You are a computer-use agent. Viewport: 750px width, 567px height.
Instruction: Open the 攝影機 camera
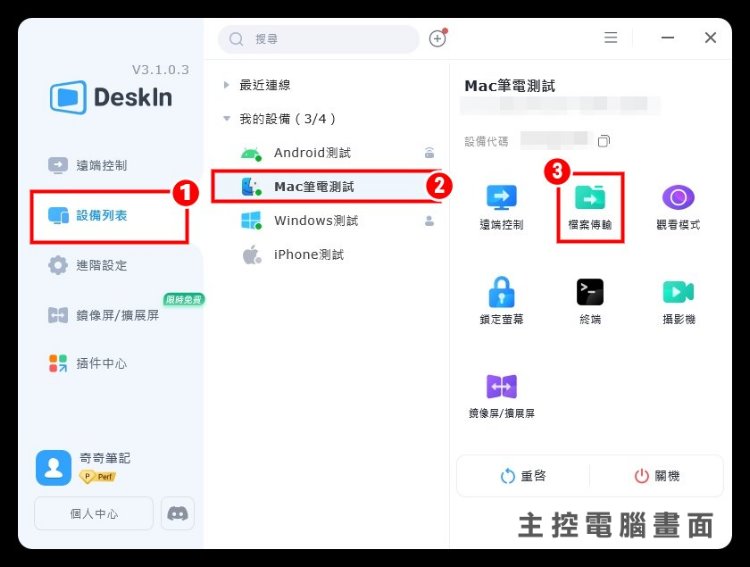[678, 301]
